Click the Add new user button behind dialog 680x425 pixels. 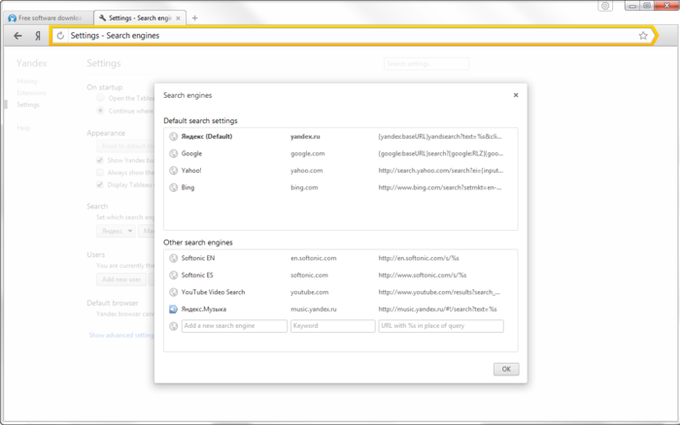pyautogui.click(x=121, y=279)
